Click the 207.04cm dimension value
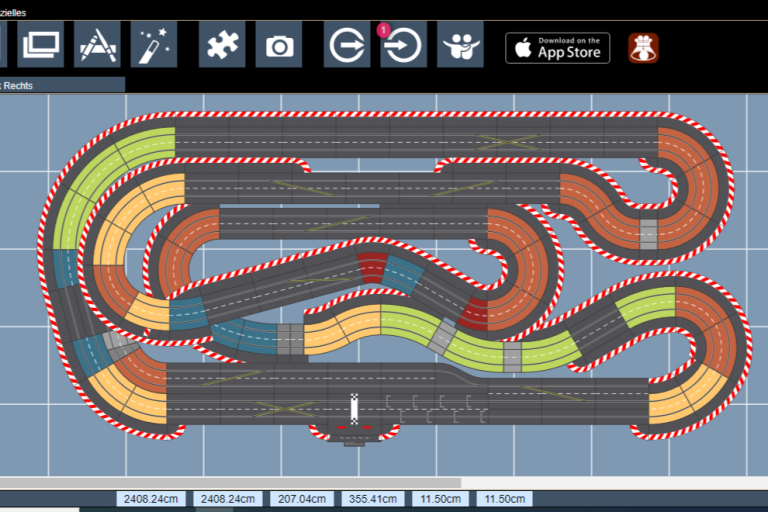768x512 pixels. tap(302, 499)
